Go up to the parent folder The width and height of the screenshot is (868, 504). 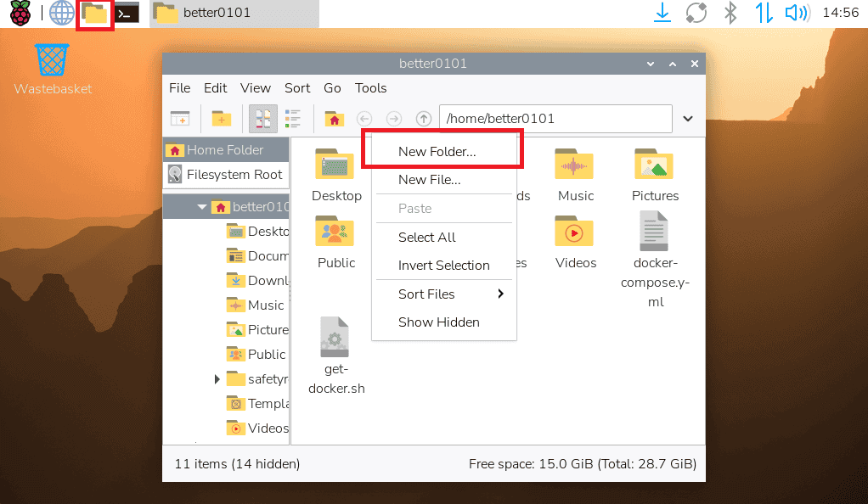[423, 119]
